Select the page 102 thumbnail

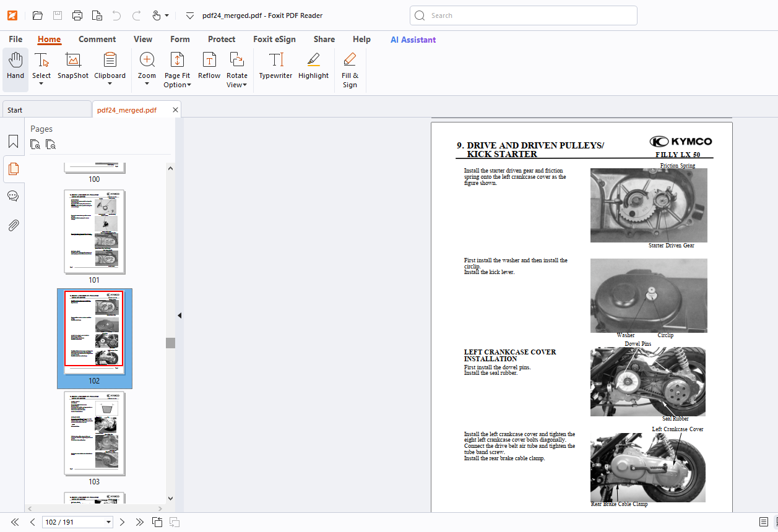(x=94, y=332)
